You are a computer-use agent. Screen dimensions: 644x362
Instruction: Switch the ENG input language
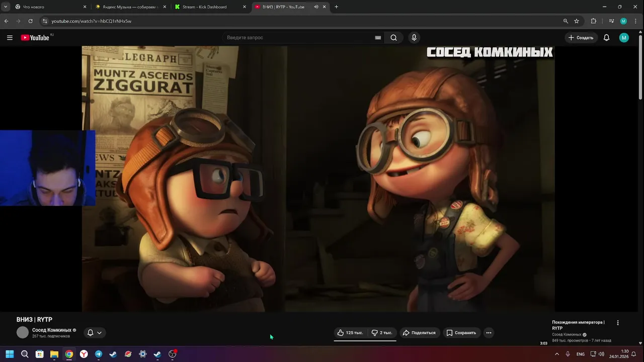click(581, 354)
